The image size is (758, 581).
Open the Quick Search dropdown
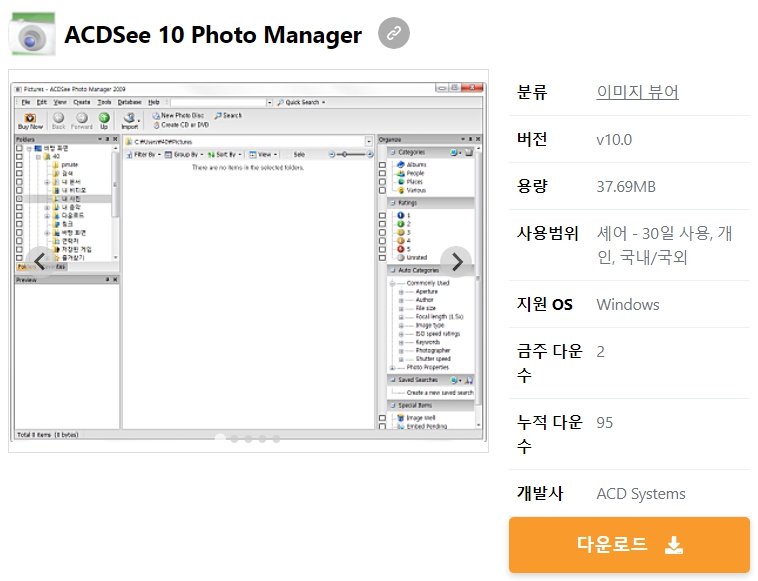pyautogui.click(x=301, y=102)
